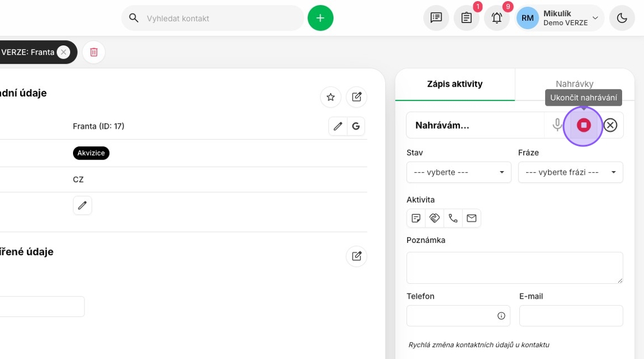Switch to the Zápis aktivity tab
This screenshot has height=359, width=644.
(x=455, y=84)
